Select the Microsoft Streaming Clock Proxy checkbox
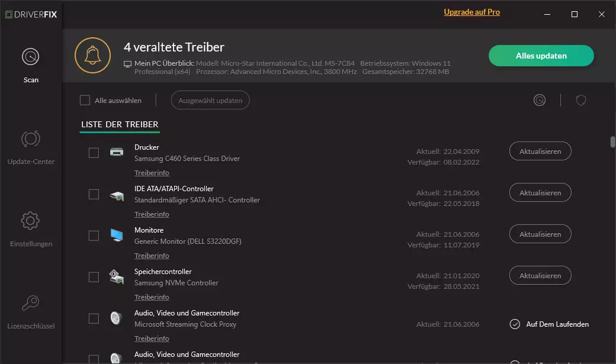The width and height of the screenshot is (616, 364). tap(94, 318)
